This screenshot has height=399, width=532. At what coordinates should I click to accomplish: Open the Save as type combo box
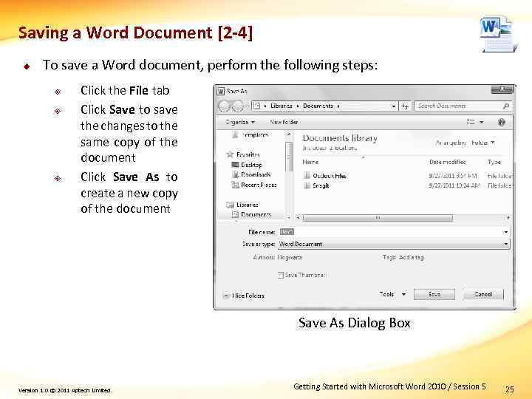click(x=394, y=244)
